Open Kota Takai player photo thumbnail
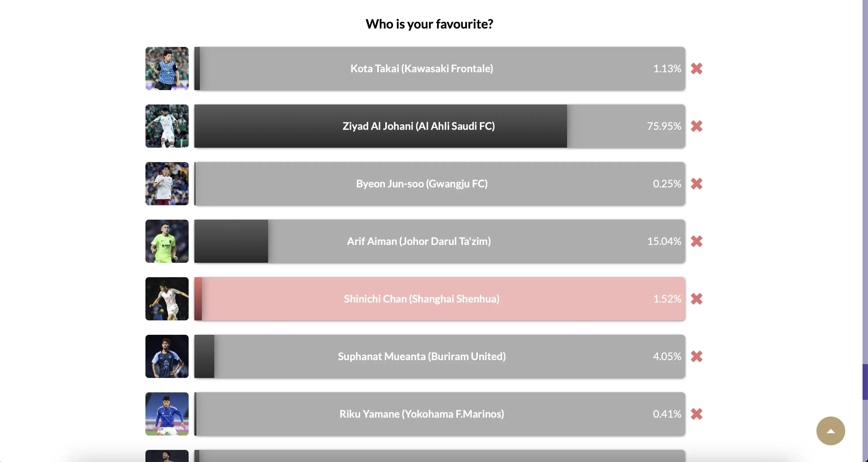 (x=167, y=68)
